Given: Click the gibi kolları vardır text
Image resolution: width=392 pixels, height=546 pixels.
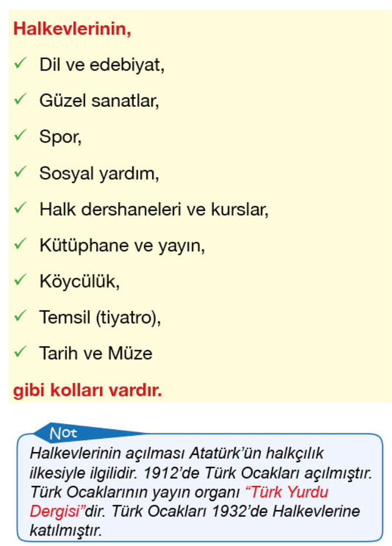Looking at the screenshot, I should (x=87, y=391).
